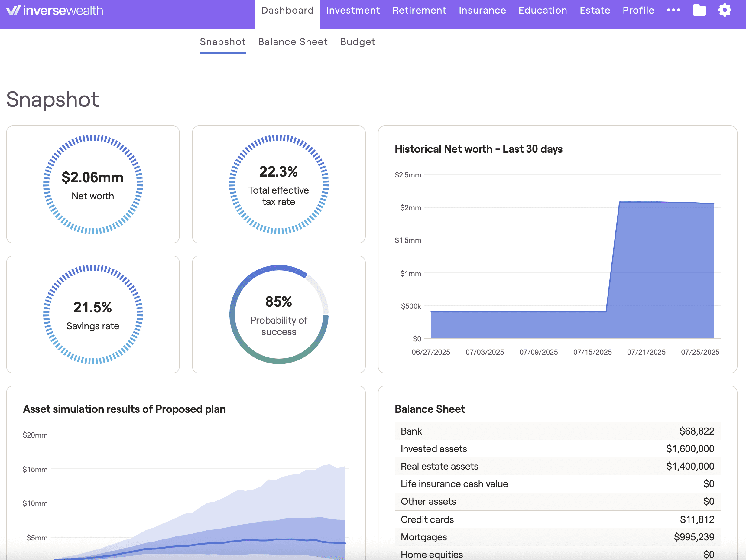Switch to the Balance Sheet tab
Image resolution: width=746 pixels, height=560 pixels.
tap(293, 42)
